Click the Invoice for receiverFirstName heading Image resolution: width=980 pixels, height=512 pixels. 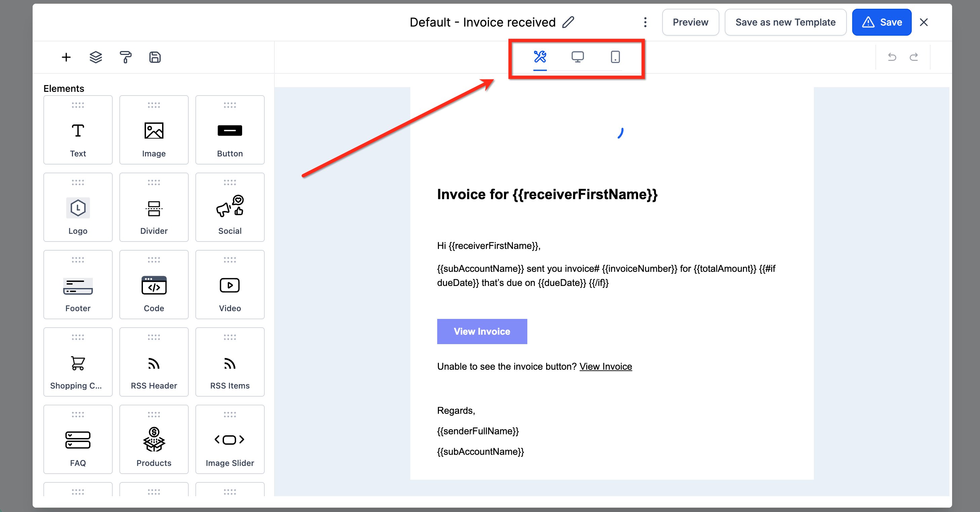coord(547,194)
